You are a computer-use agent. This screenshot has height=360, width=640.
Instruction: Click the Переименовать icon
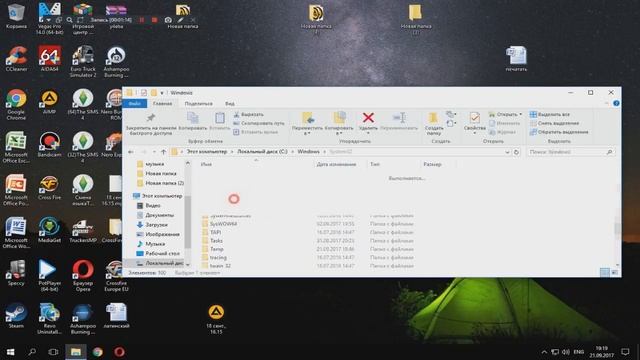(x=399, y=118)
